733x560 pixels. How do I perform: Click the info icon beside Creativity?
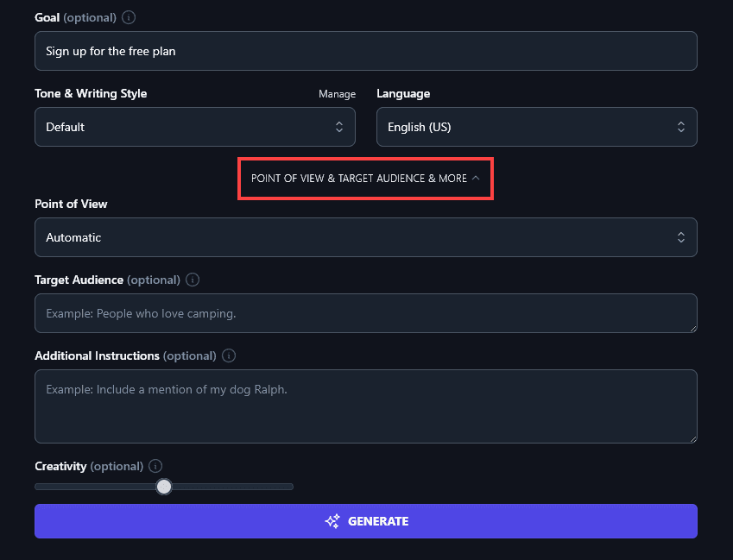(x=155, y=465)
